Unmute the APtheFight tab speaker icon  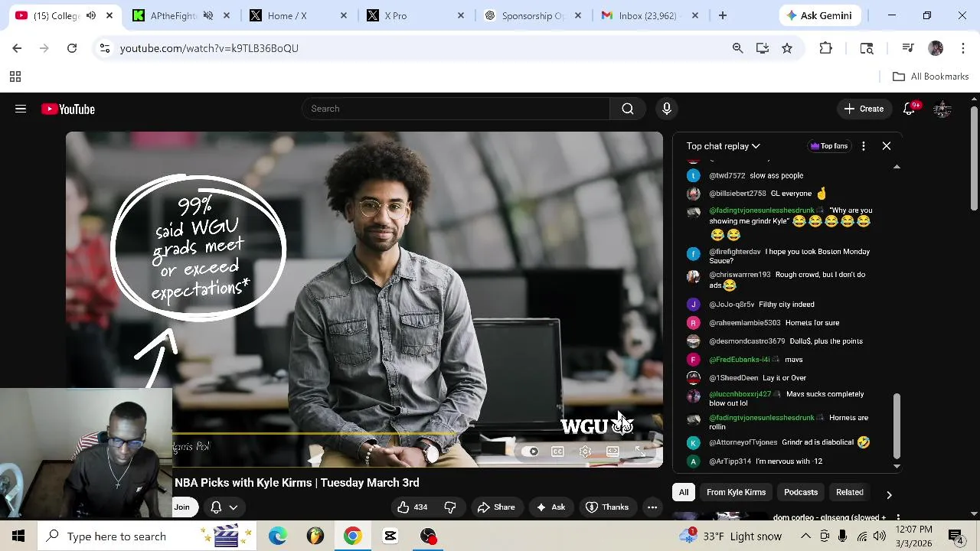coord(207,15)
